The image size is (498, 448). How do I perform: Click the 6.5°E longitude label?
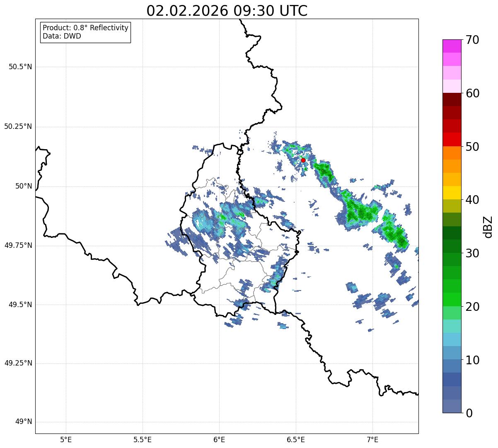pos(296,440)
